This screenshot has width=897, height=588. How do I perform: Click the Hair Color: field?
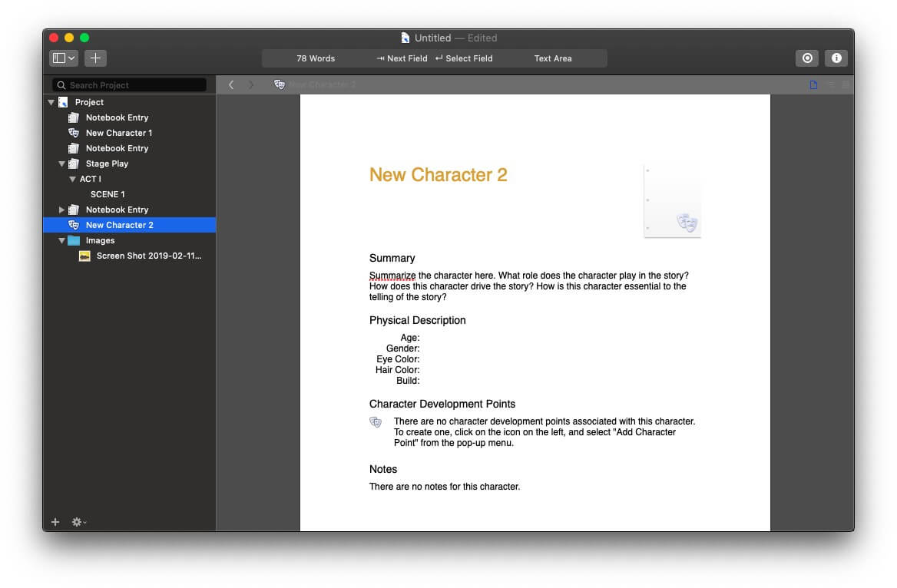pyautogui.click(x=398, y=370)
